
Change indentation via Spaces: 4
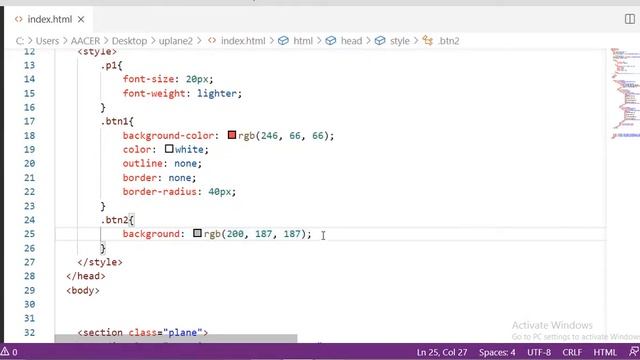coord(497,352)
